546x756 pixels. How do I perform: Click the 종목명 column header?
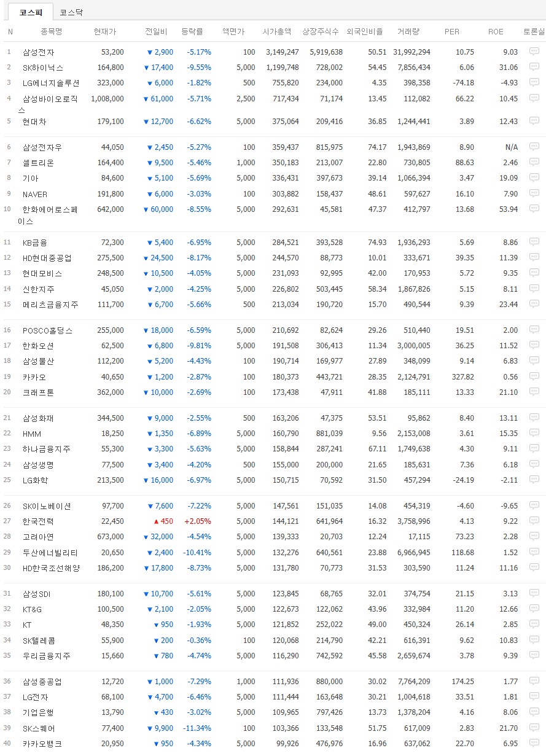(x=51, y=31)
